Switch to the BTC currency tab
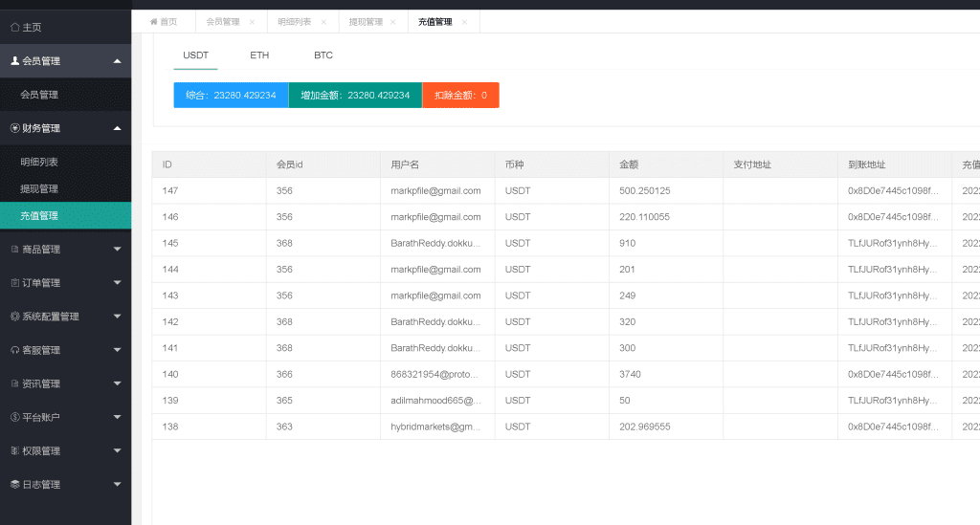Screen dimensions: 980x525 point(323,55)
